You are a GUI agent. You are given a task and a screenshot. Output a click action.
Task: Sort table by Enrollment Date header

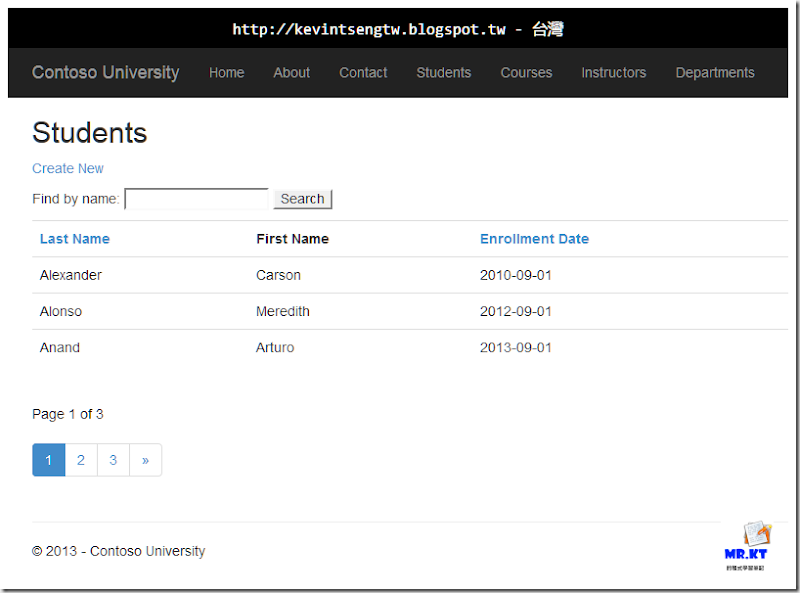[534, 239]
